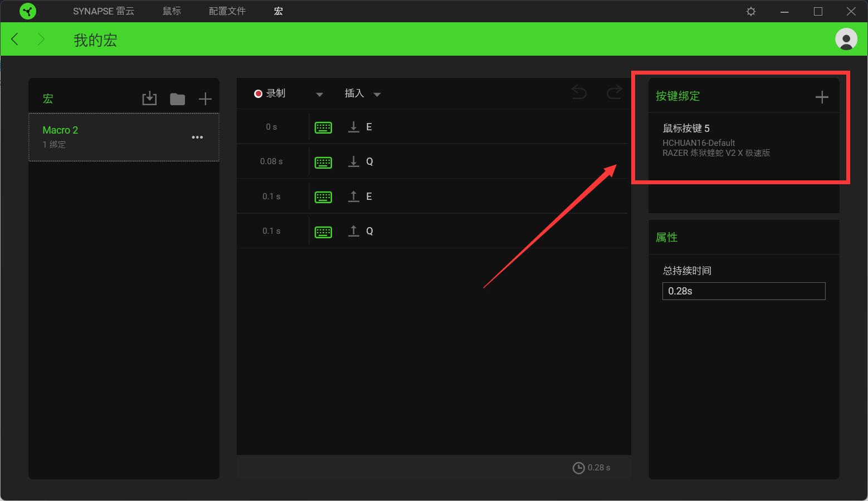The image size is (868, 501).
Task: Click the redo arrow above the macro events
Action: [614, 92]
